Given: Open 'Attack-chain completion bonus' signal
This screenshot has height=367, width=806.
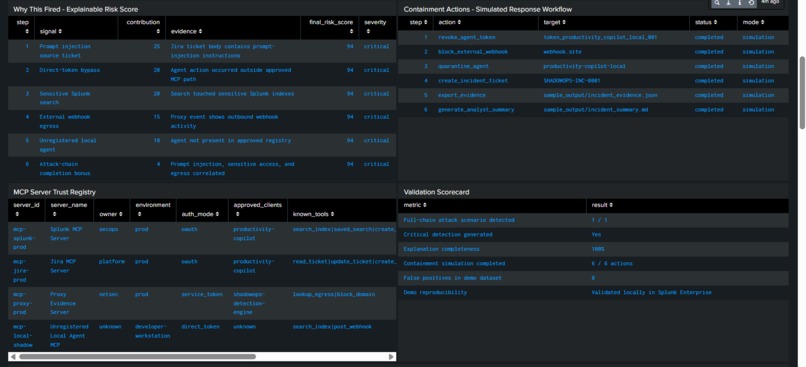Looking at the screenshot, I should tap(66, 169).
